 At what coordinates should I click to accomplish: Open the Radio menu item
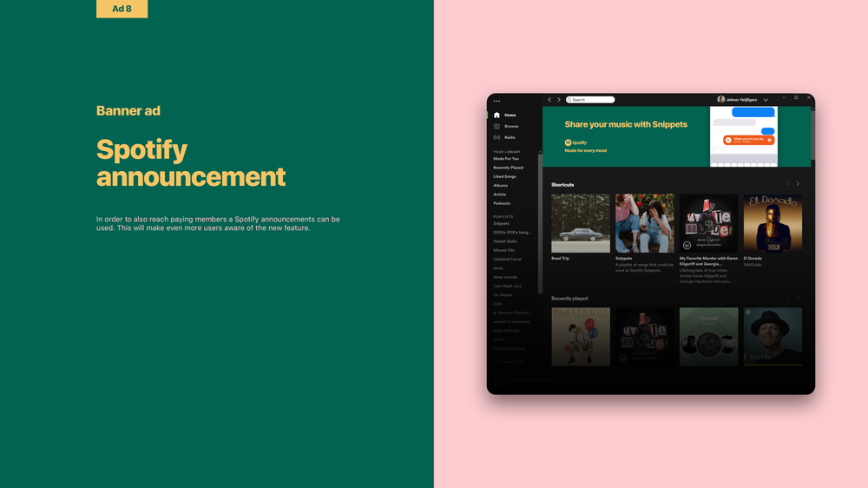pos(510,137)
